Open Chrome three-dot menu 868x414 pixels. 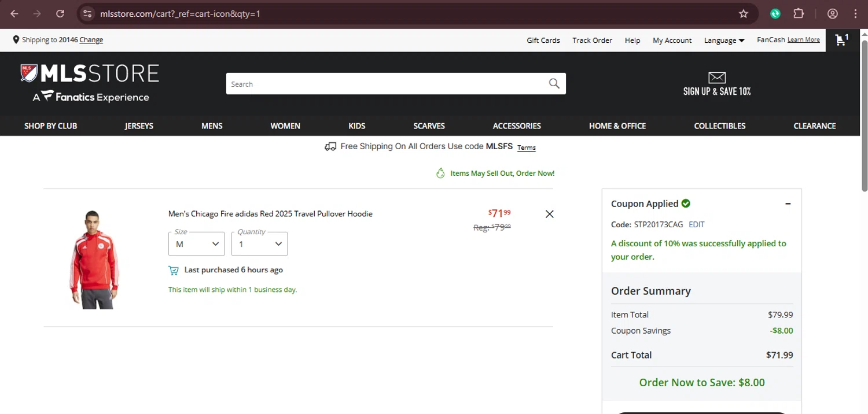click(855, 14)
